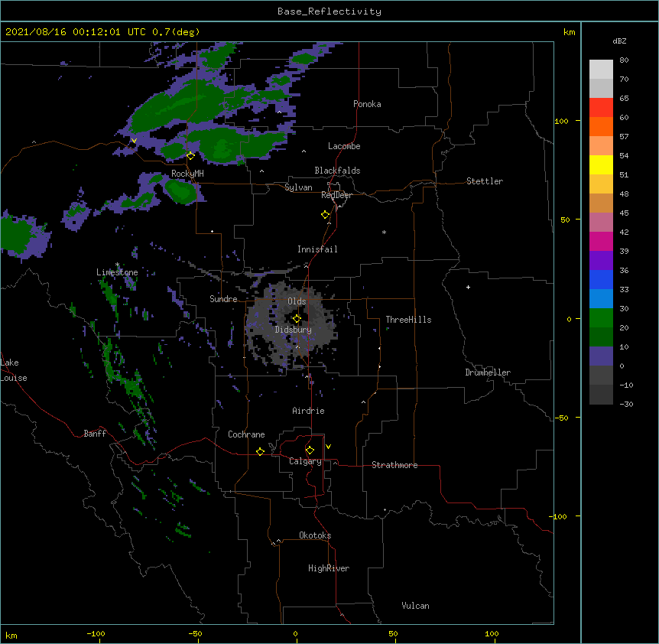Click the Airdrie town label
The height and width of the screenshot is (644, 659).
[308, 411]
